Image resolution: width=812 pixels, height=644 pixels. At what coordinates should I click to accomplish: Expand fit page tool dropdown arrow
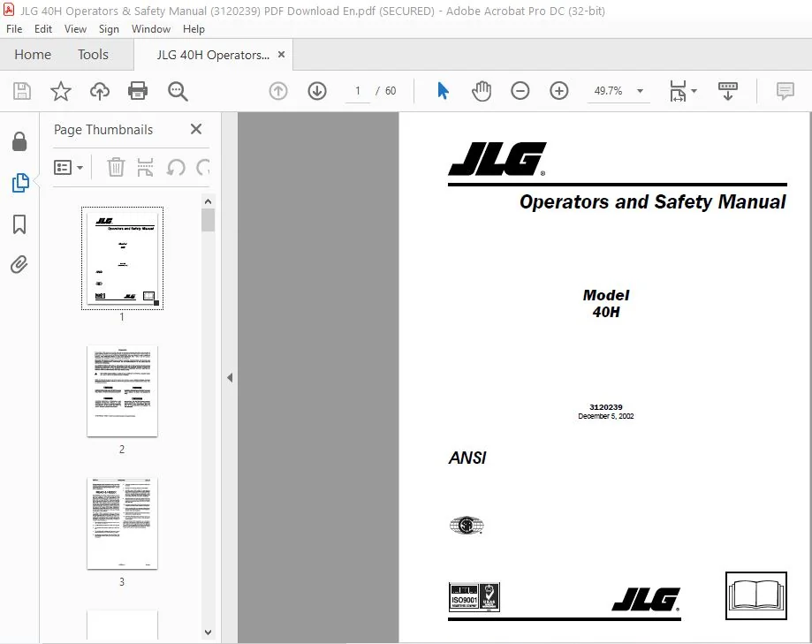coord(694,91)
